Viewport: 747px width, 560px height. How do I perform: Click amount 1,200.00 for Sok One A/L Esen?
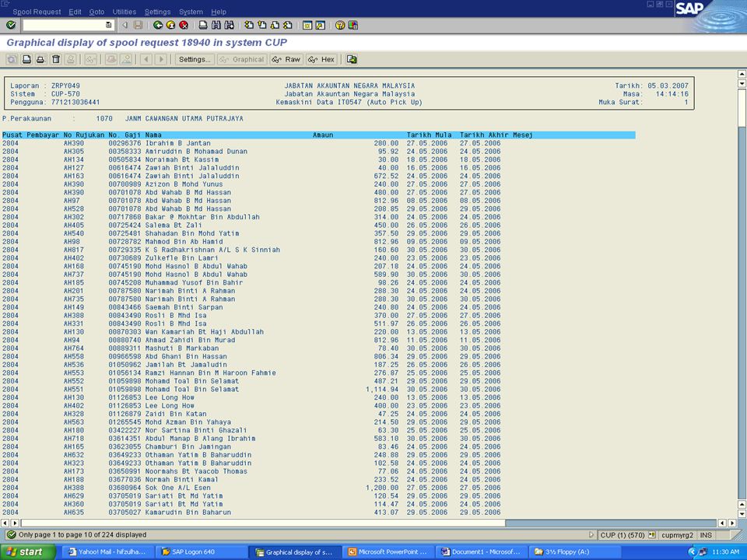pos(382,488)
